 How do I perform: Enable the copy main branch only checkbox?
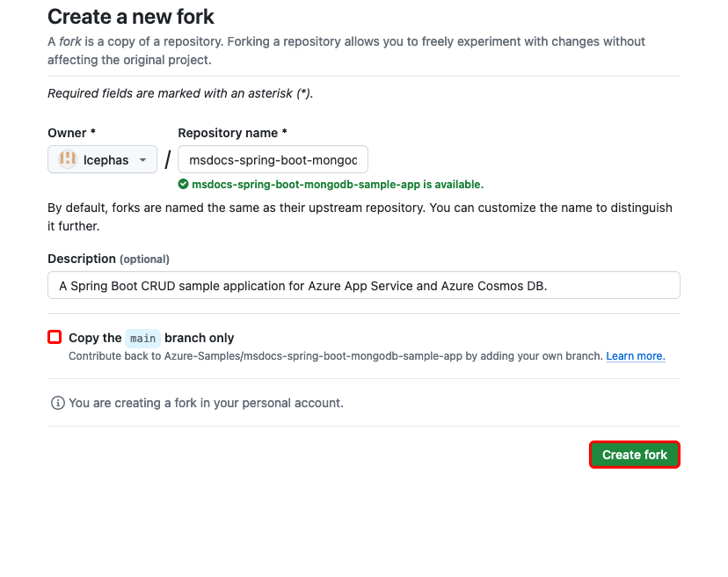[55, 337]
